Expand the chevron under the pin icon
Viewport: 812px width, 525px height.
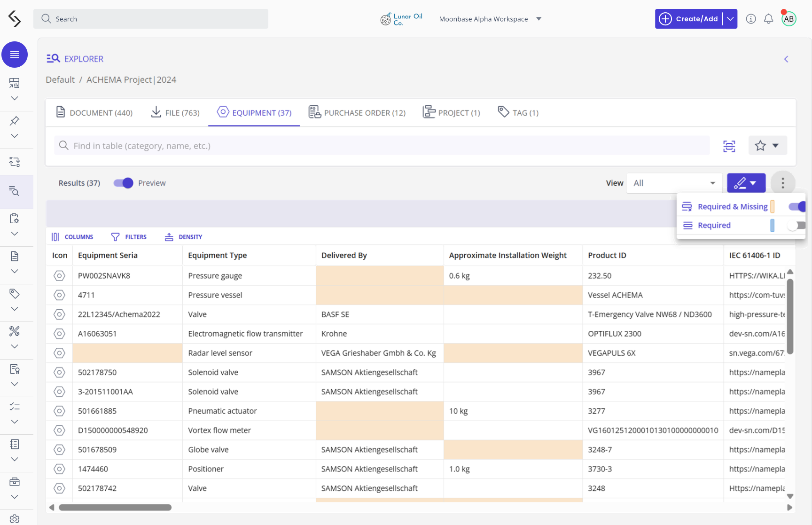pos(15,136)
